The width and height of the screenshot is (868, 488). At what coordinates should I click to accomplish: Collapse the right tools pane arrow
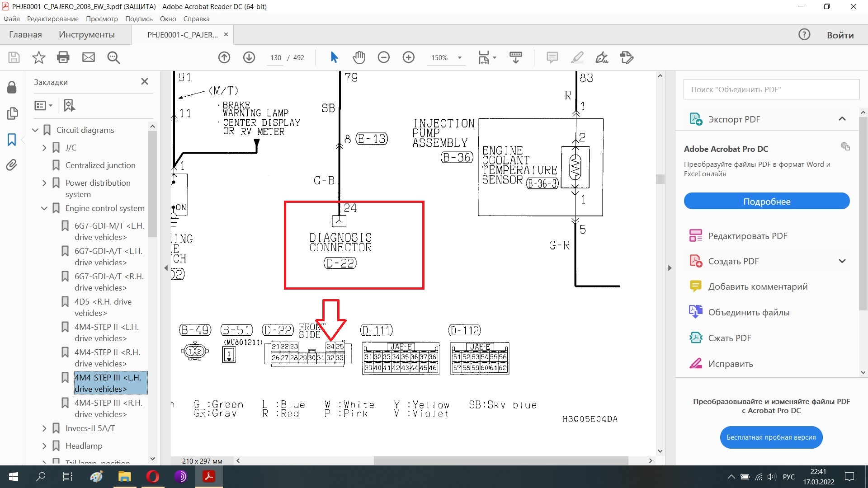[670, 268]
